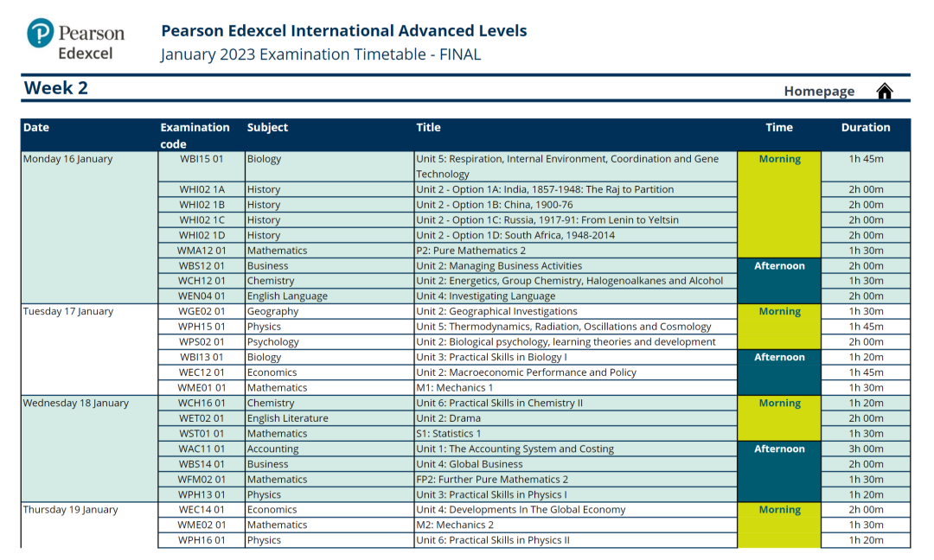Click exam code 'WHI02 1B'
Image resolution: width=934 pixels, height=560 pixels.
(x=202, y=205)
